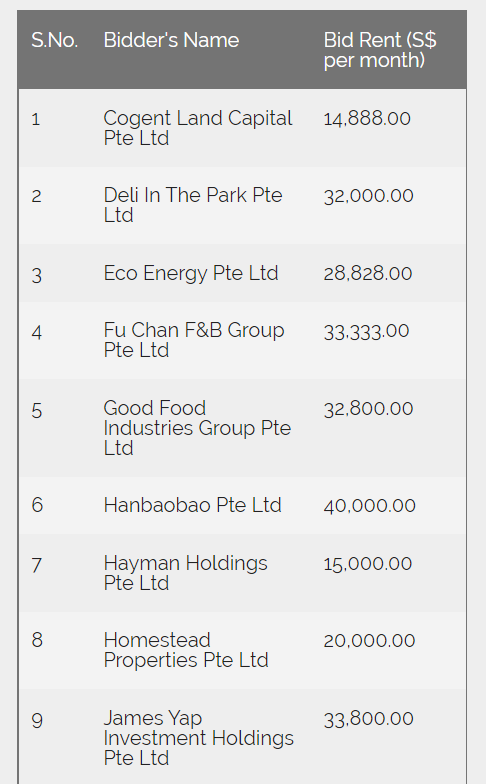This screenshot has height=784, width=486.
Task: Click the 32,000.00 bid amount
Action: [x=368, y=196]
